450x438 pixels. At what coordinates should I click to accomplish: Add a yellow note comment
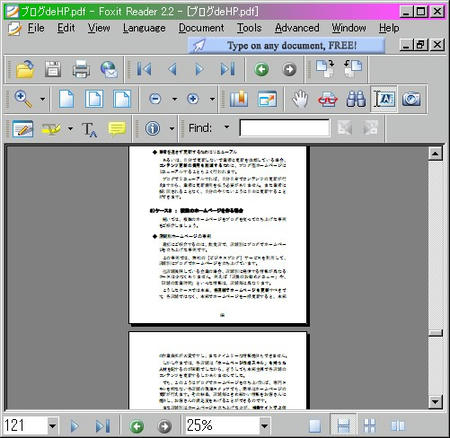click(117, 129)
